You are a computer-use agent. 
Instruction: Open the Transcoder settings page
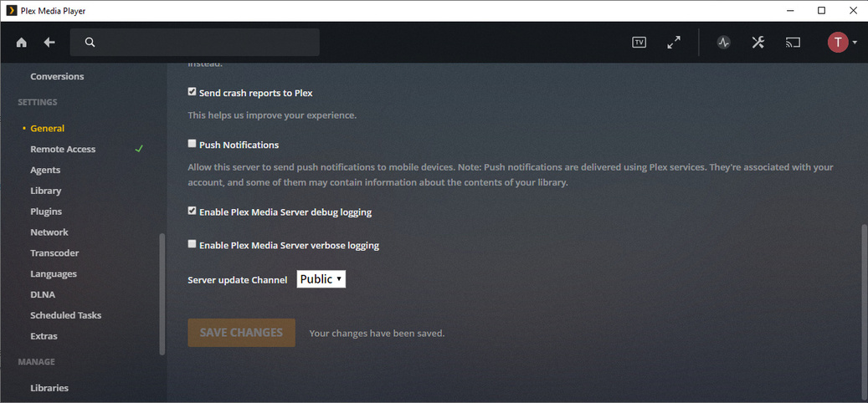pos(54,253)
